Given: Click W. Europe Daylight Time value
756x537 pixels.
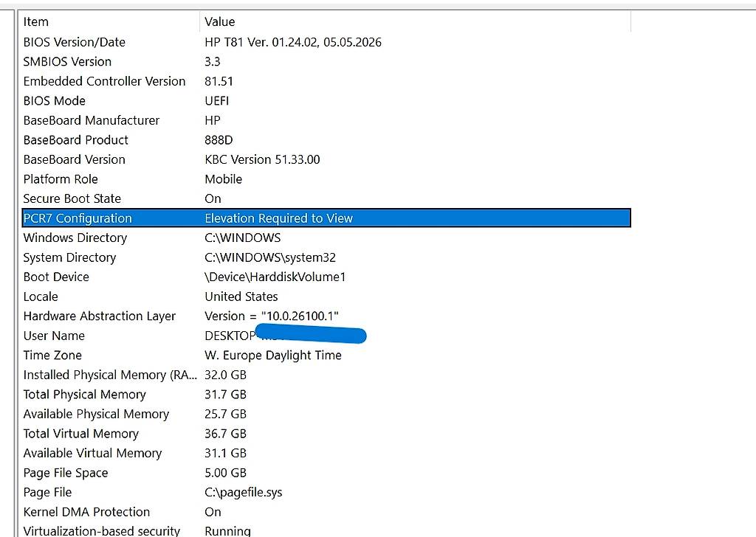Looking at the screenshot, I should coord(273,356).
